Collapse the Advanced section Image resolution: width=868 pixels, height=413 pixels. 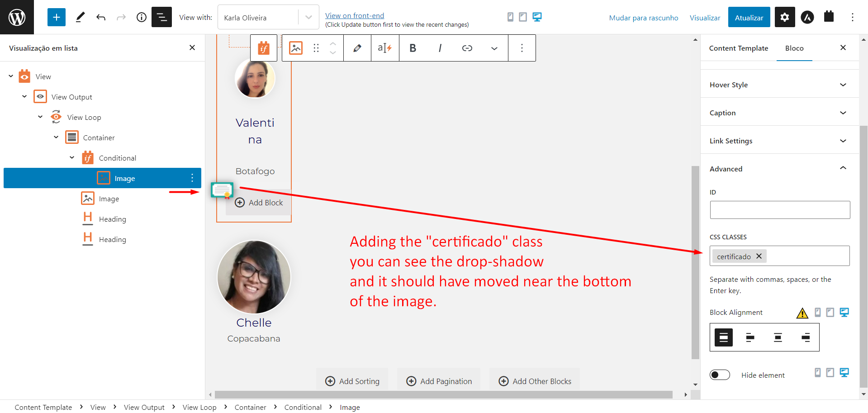pos(779,169)
